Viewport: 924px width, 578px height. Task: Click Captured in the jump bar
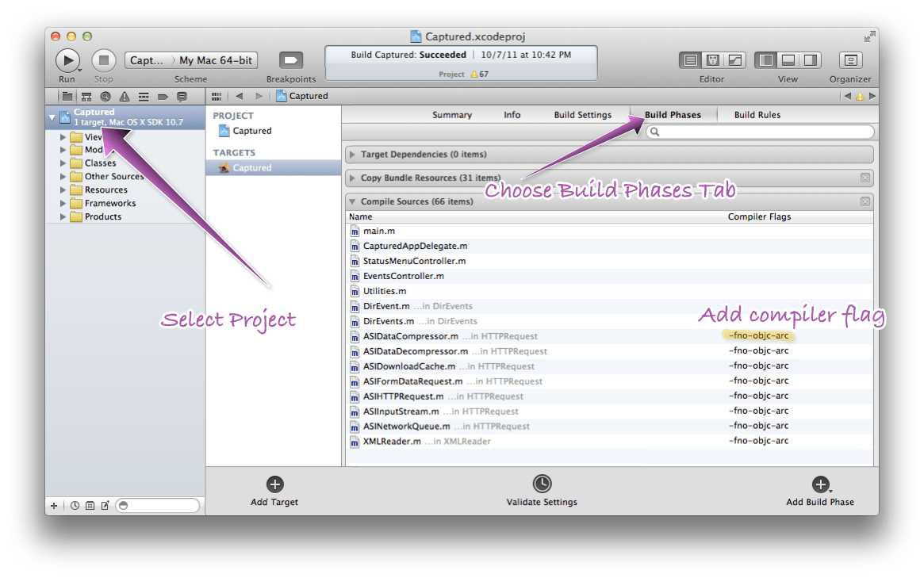tap(301, 96)
